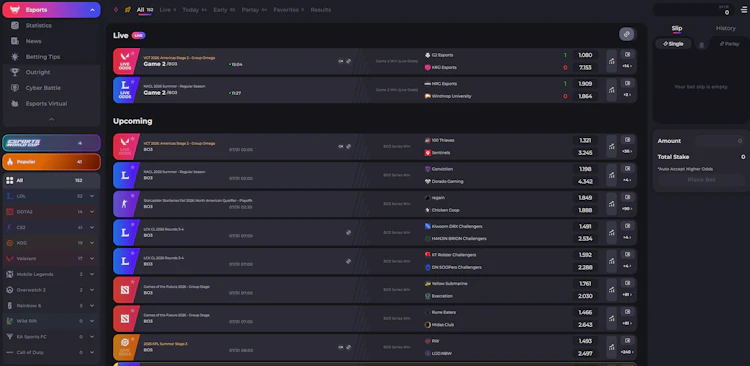The height and width of the screenshot is (366, 750).
Task: Click the pink diamond icon in top bar
Action: (116, 10)
